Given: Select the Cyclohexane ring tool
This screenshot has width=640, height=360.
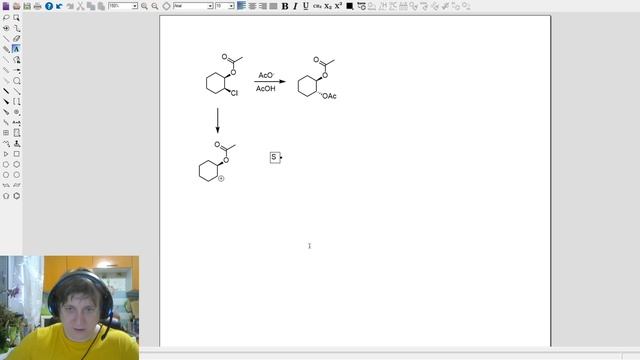Looking at the screenshot, I should pos(16,164).
